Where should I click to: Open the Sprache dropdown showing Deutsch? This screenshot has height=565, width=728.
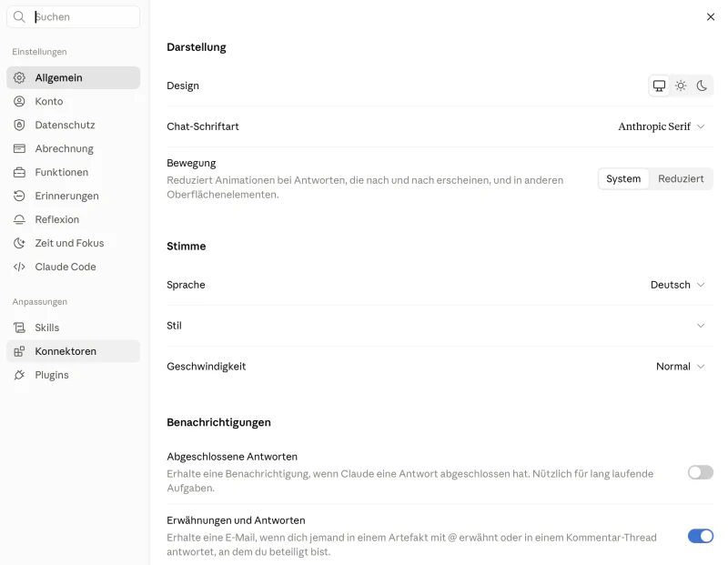point(677,285)
